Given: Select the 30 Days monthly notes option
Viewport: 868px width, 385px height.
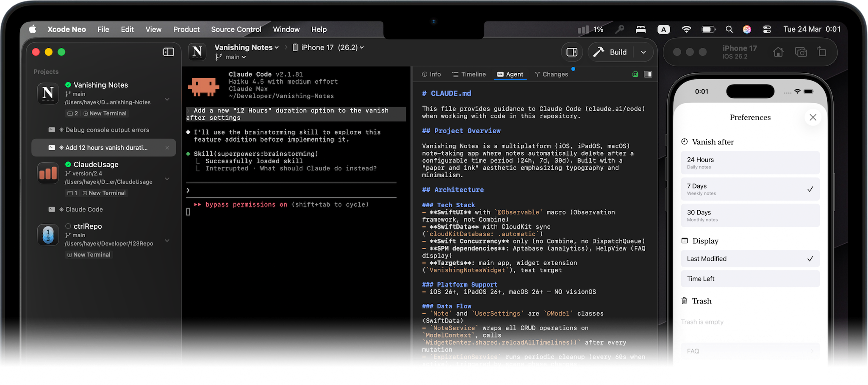Looking at the screenshot, I should tap(750, 215).
